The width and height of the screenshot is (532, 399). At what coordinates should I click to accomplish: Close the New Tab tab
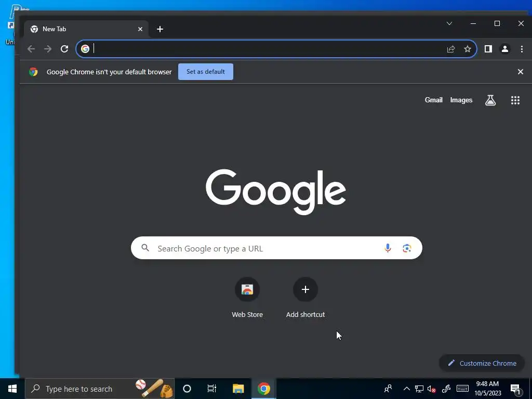coord(140,29)
